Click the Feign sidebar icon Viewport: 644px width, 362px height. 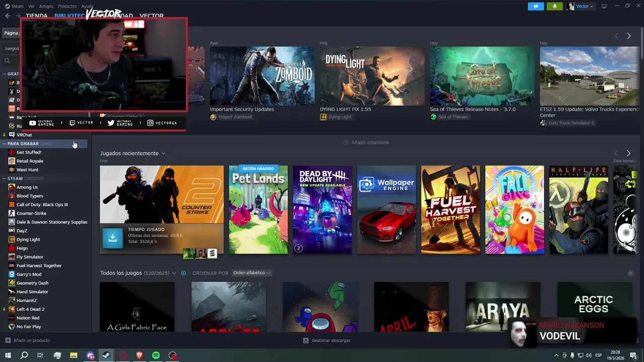pos(12,248)
